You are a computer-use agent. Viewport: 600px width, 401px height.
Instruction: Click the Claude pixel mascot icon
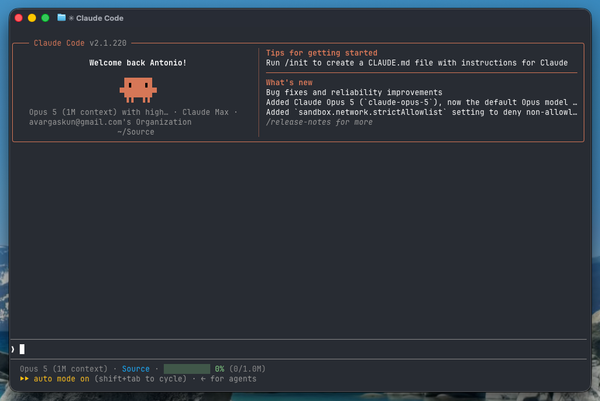[x=138, y=90]
